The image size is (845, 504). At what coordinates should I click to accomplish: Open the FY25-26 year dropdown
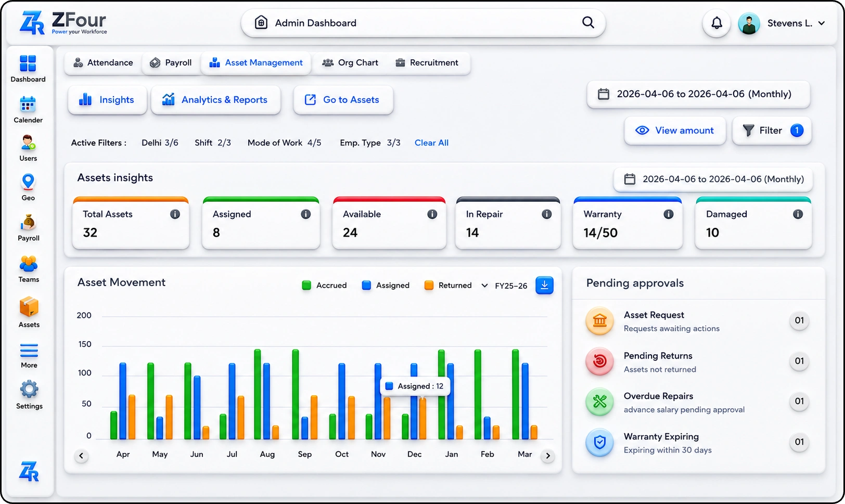(504, 286)
